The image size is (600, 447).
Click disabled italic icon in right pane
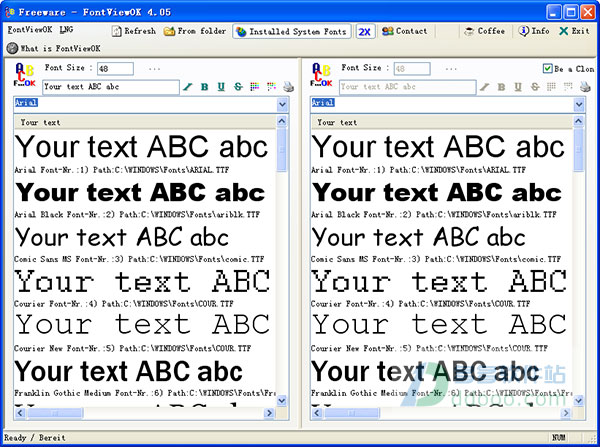click(x=484, y=87)
